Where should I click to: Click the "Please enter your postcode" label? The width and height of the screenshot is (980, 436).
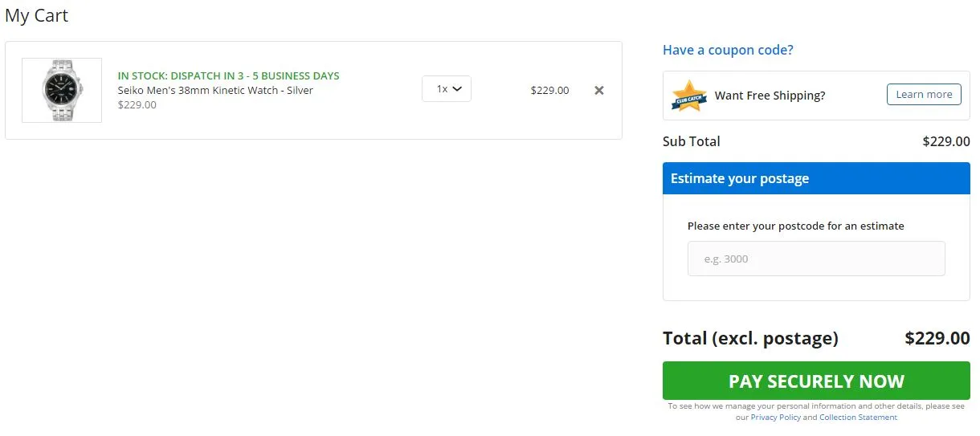pos(795,226)
